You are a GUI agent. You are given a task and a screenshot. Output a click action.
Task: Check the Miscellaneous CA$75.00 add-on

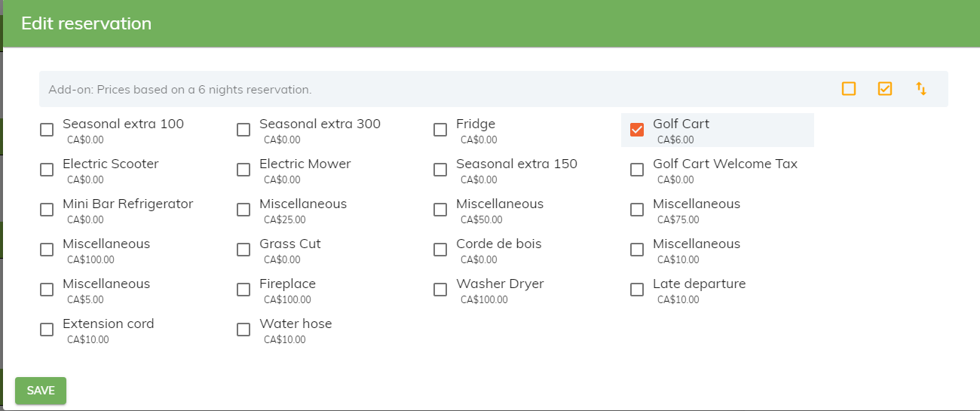pyautogui.click(x=637, y=210)
